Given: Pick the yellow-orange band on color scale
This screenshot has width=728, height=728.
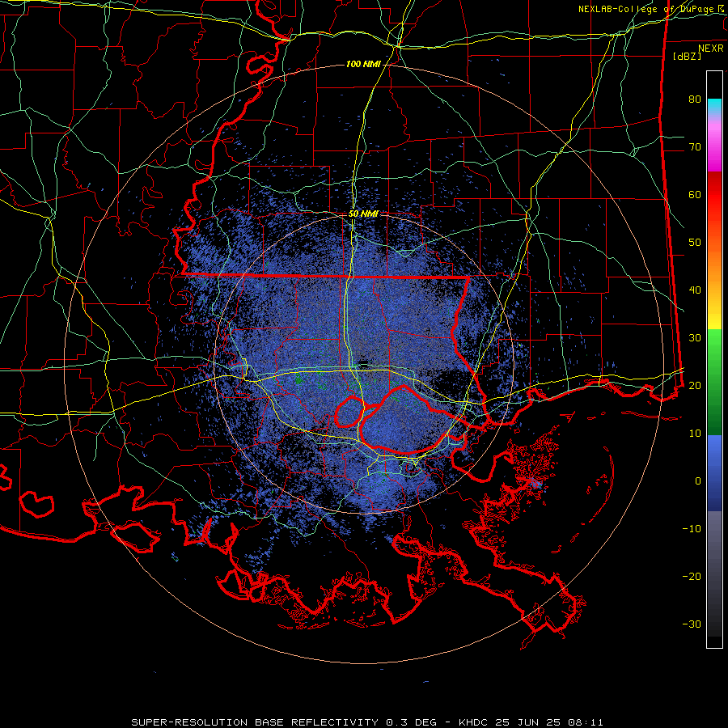Looking at the screenshot, I should 714,297.
